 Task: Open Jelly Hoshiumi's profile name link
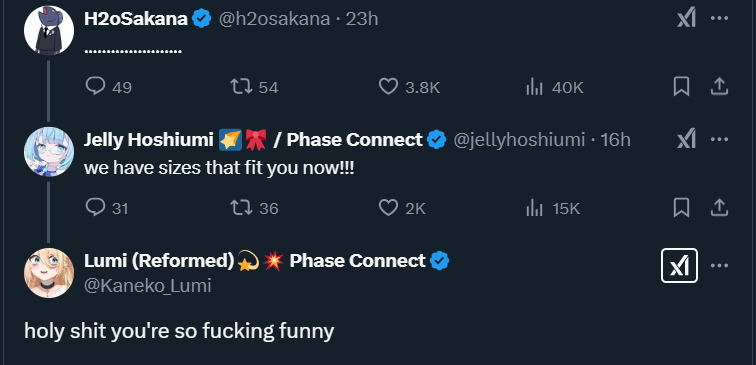tap(148, 140)
